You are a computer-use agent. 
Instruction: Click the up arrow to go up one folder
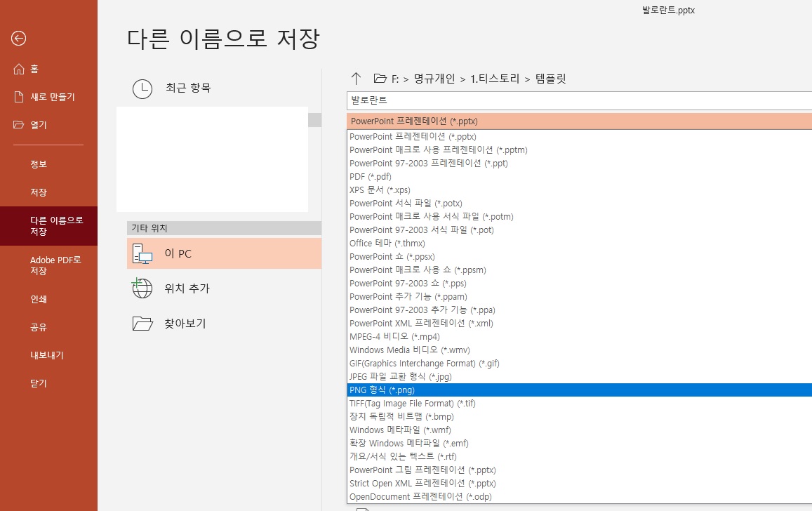356,78
